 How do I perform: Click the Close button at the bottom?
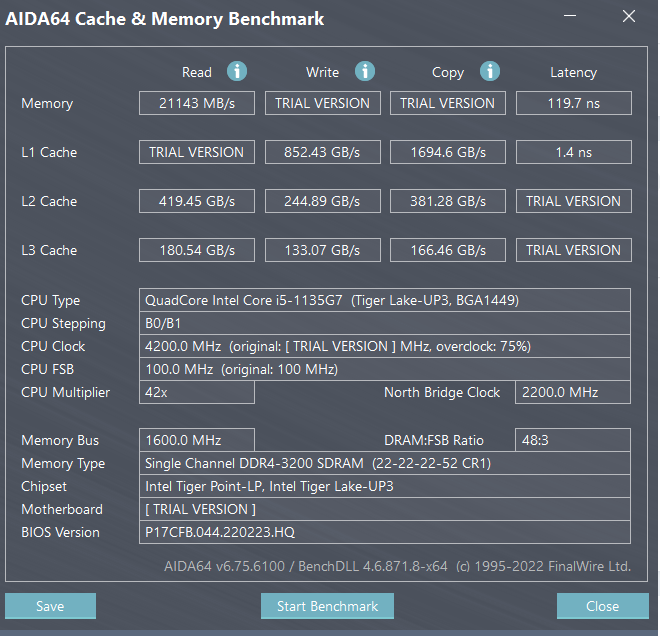pos(602,606)
